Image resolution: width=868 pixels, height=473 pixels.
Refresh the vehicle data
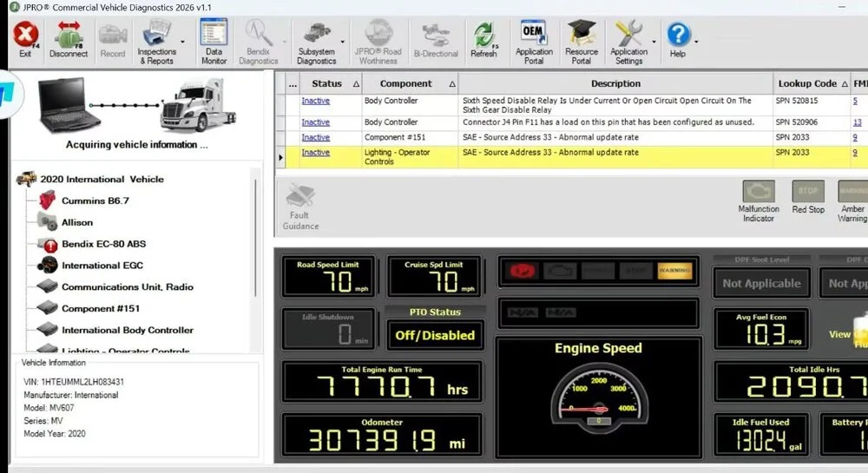tap(483, 41)
